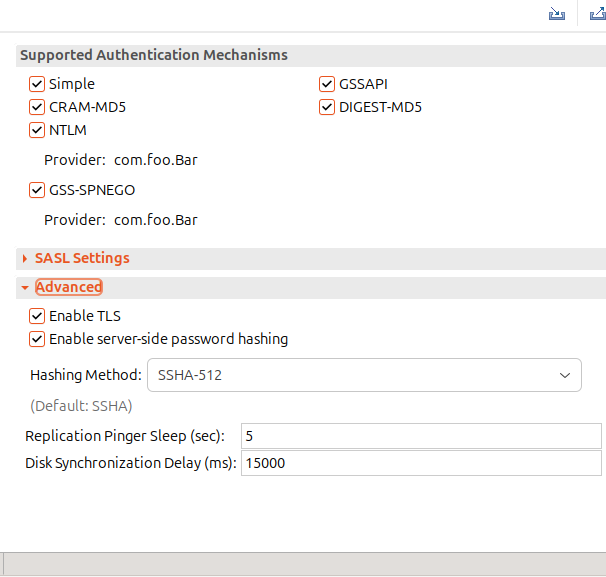The width and height of the screenshot is (606, 577).
Task: Toggle the GSS-SPNEGO checkbox
Action: tap(37, 190)
